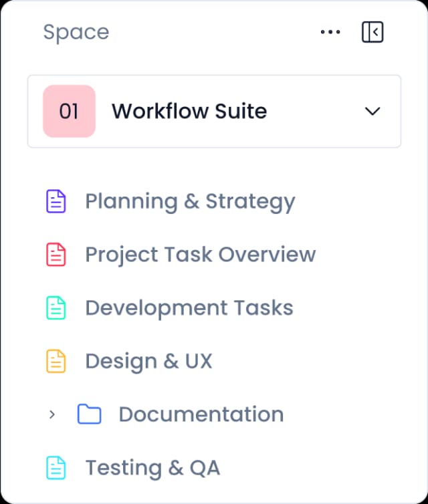Open Project Task Overview page

click(x=200, y=255)
